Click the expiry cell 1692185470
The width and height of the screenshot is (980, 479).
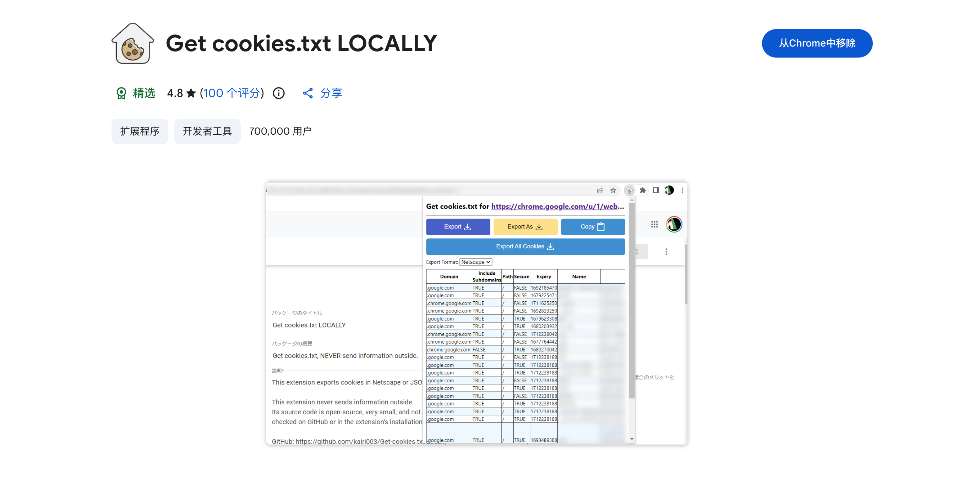point(544,288)
